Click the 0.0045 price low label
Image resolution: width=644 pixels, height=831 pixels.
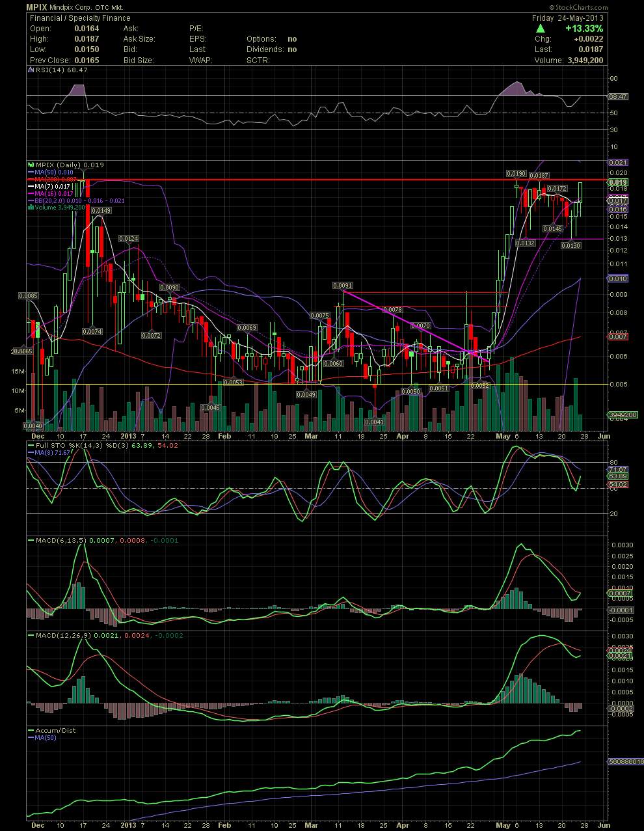coord(210,407)
